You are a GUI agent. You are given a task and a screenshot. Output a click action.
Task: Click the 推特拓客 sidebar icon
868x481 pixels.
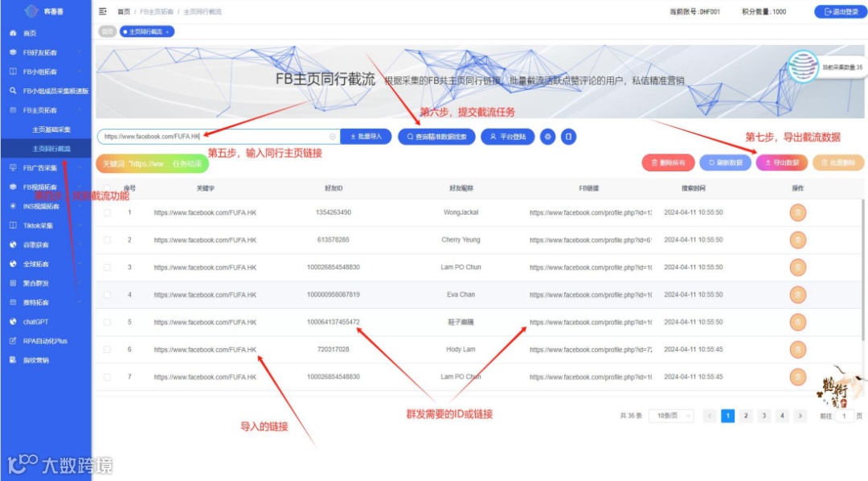13,302
